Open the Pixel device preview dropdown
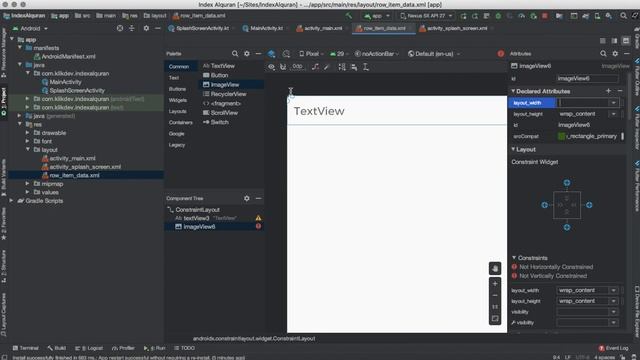The image size is (640, 360). (x=311, y=54)
